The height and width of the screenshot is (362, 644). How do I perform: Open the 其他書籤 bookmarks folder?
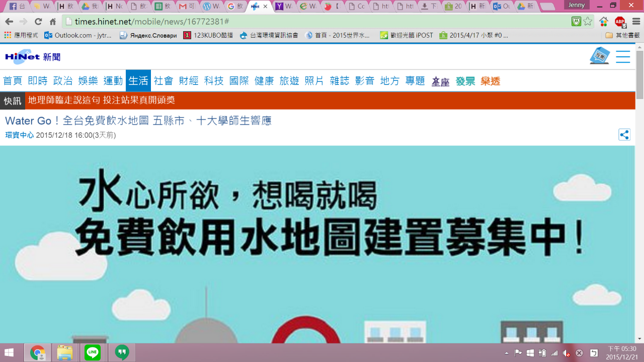(x=623, y=35)
